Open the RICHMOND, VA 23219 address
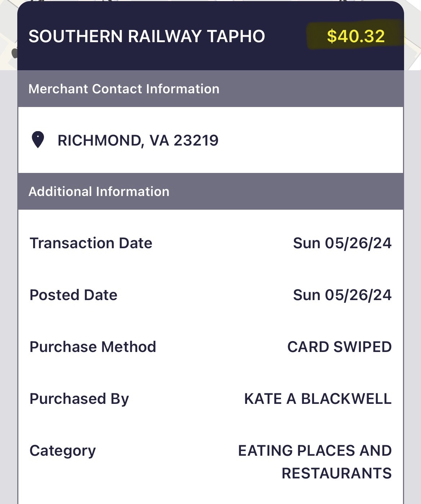This screenshot has width=421, height=504. [x=138, y=141]
